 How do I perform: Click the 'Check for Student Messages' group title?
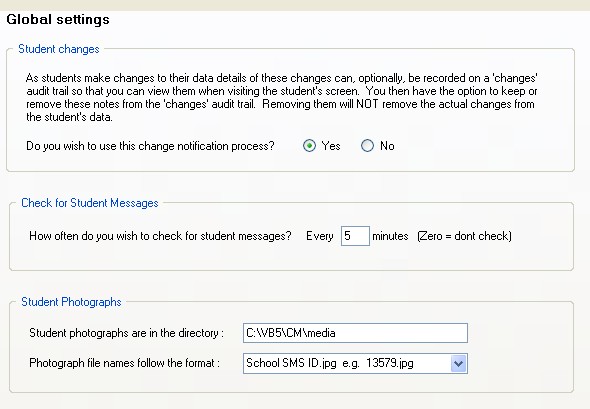tap(90, 203)
